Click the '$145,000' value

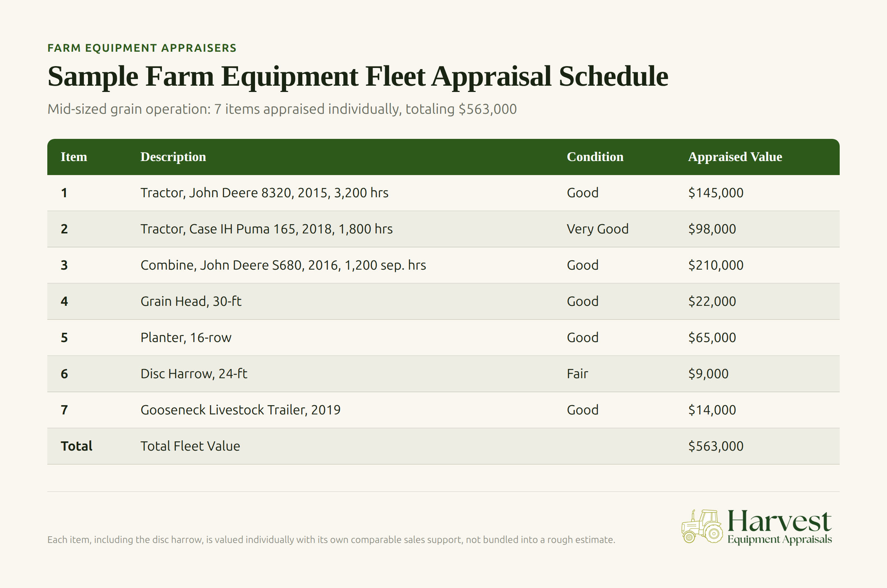(716, 193)
